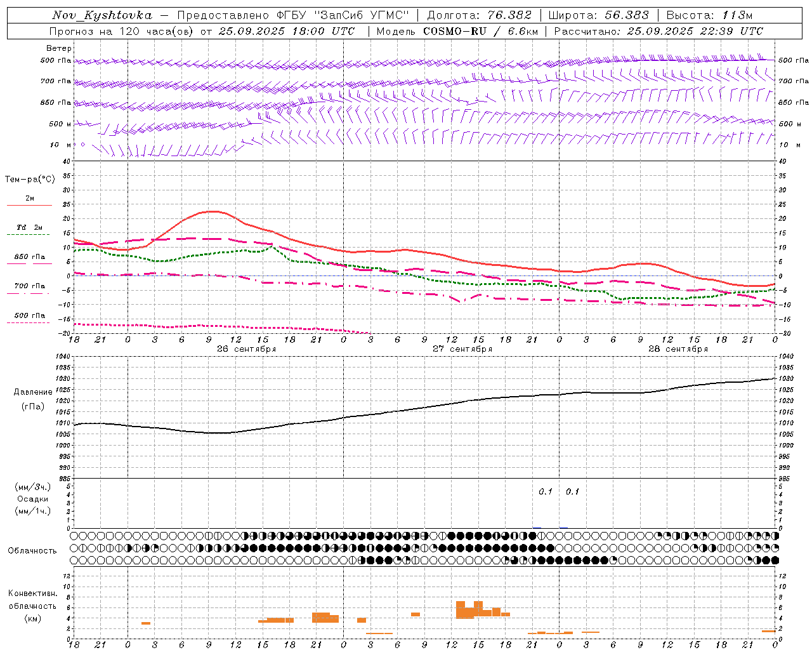Click the forecast start time 25.09.2025 18:00 UTC

tap(286, 31)
